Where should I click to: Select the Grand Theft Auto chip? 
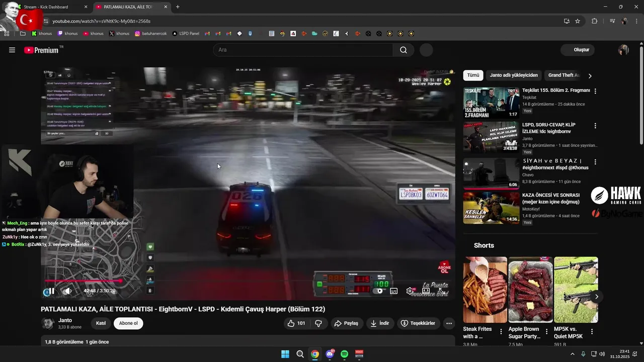tap(563, 75)
